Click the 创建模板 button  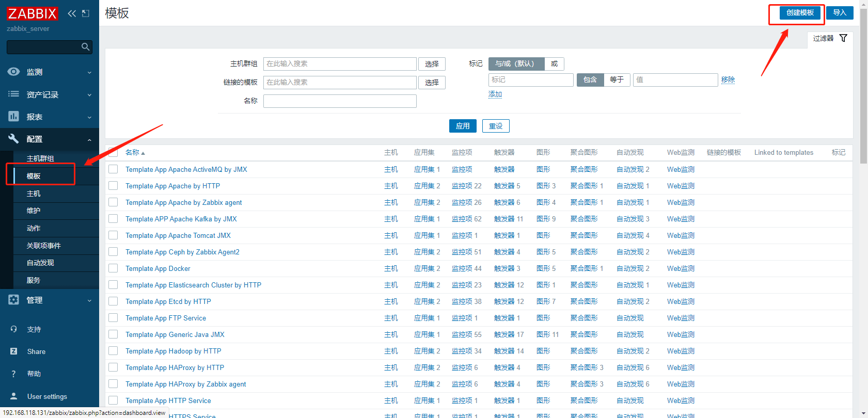800,13
